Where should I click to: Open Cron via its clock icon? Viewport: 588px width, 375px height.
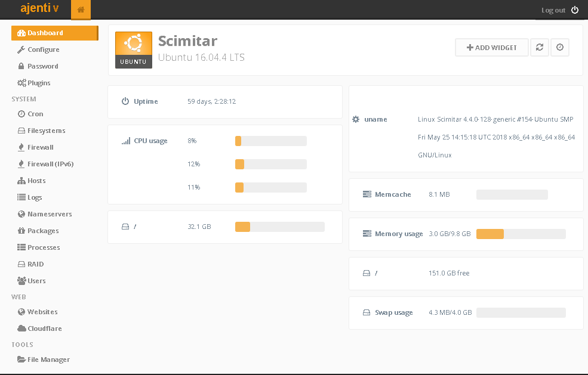coord(20,114)
